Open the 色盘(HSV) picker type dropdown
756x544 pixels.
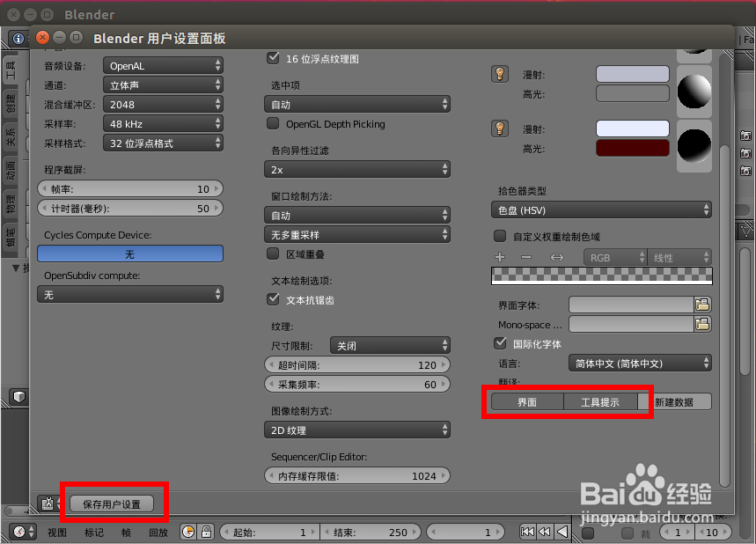tap(601, 209)
